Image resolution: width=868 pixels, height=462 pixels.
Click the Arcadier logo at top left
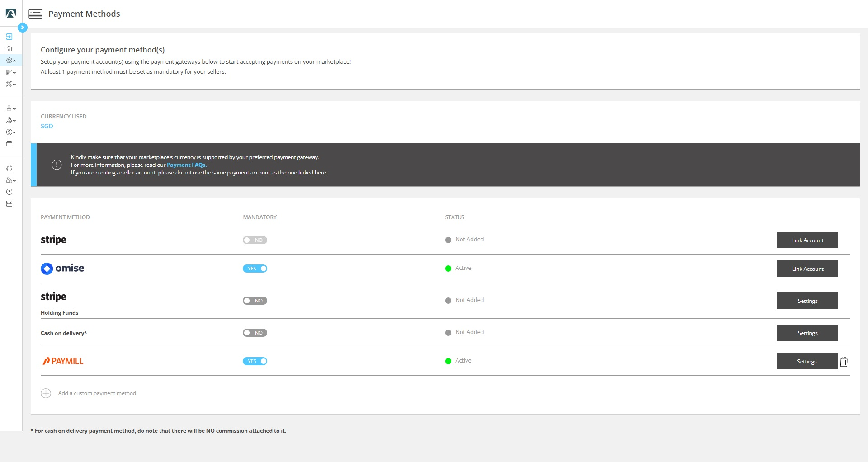point(10,14)
